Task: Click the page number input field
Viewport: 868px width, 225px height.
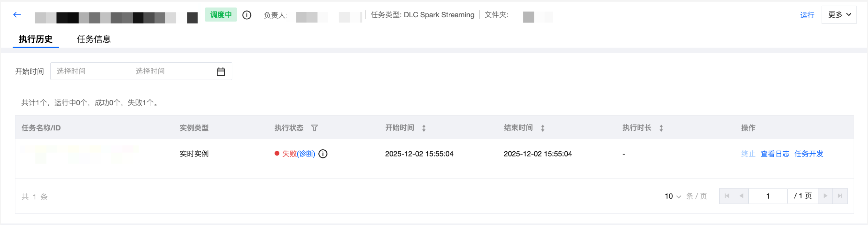Action: 768,196
